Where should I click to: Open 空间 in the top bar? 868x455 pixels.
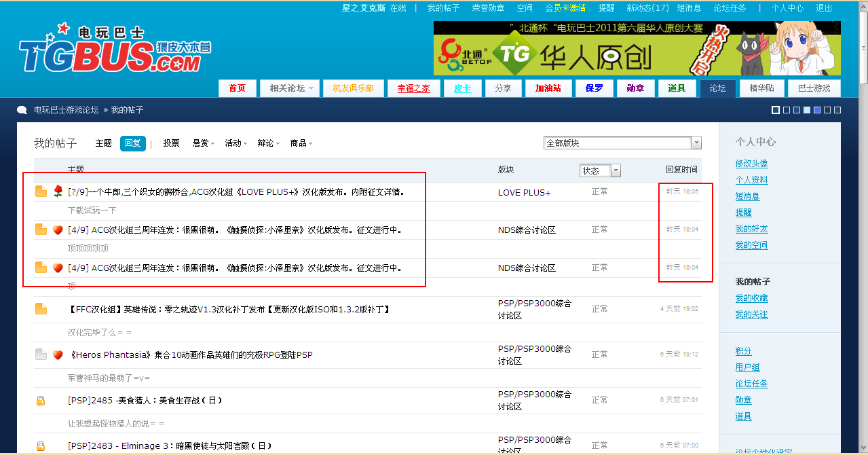pos(525,8)
